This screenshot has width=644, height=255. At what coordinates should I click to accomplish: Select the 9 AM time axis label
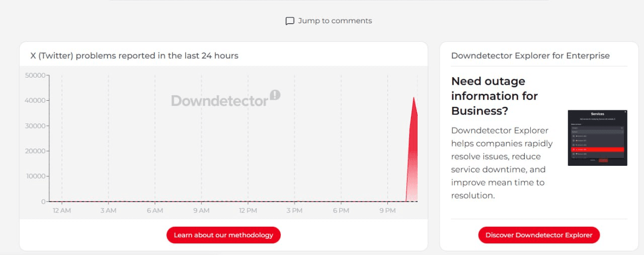pyautogui.click(x=201, y=210)
